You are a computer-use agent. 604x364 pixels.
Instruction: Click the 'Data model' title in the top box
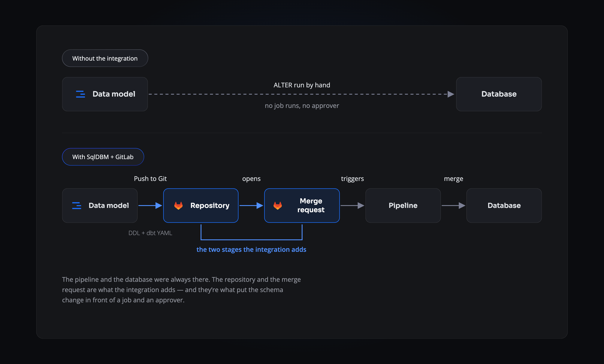[x=114, y=94]
